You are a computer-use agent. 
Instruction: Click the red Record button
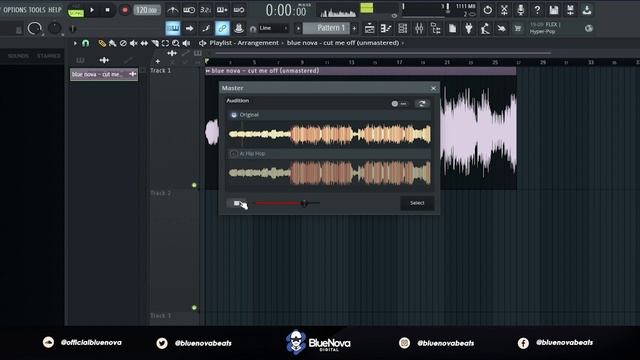[125, 10]
